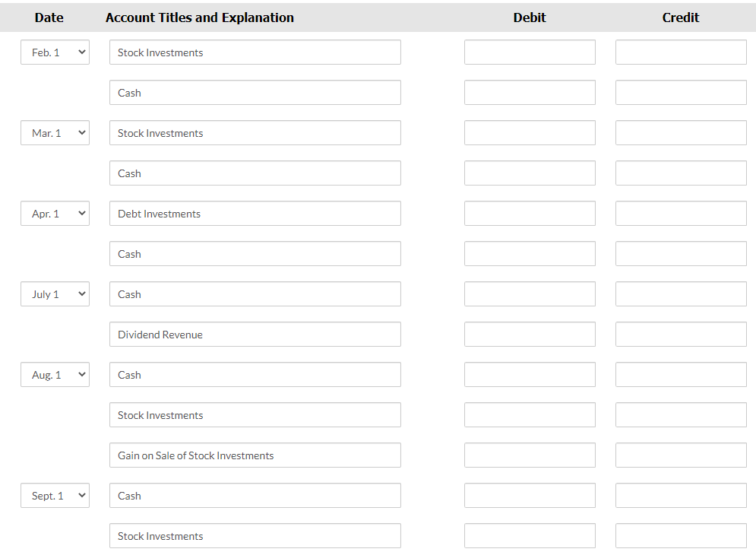The image size is (756, 552).
Task: Focus debit field in the Sept. 1 Cash row
Action: tap(530, 496)
